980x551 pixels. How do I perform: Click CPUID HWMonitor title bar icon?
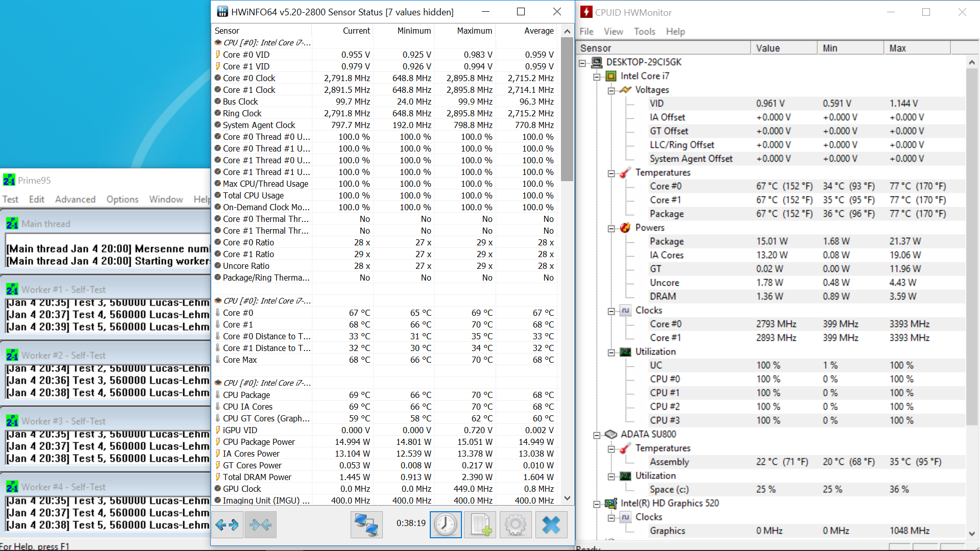click(x=586, y=12)
